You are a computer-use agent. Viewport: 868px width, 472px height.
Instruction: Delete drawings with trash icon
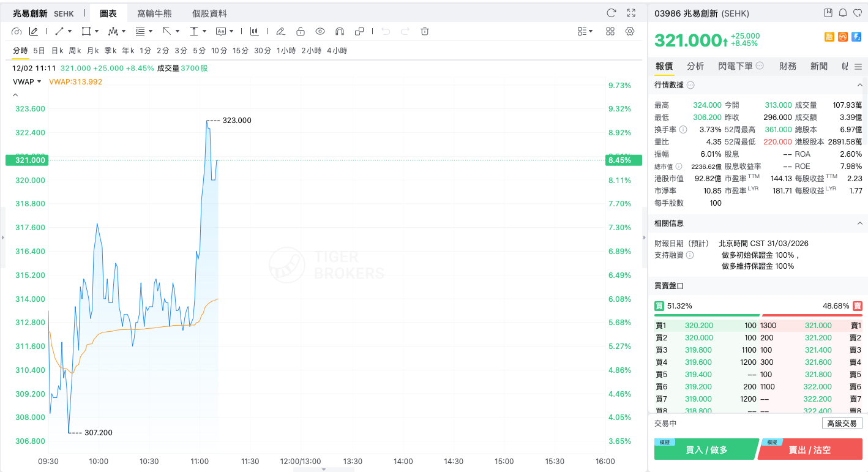425,31
